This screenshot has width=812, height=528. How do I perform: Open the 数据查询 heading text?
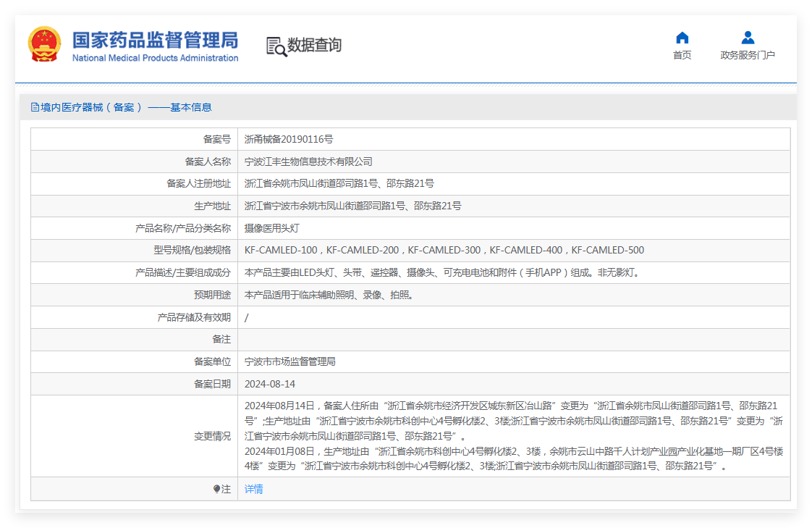[314, 46]
